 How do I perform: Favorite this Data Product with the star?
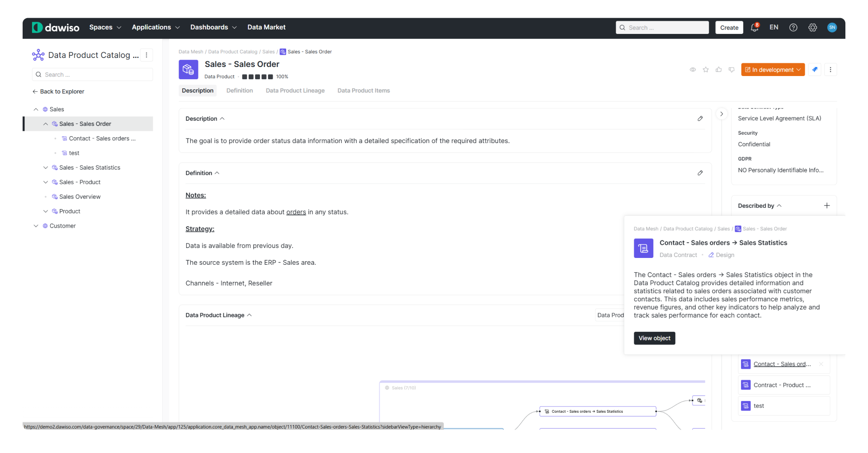tap(705, 70)
